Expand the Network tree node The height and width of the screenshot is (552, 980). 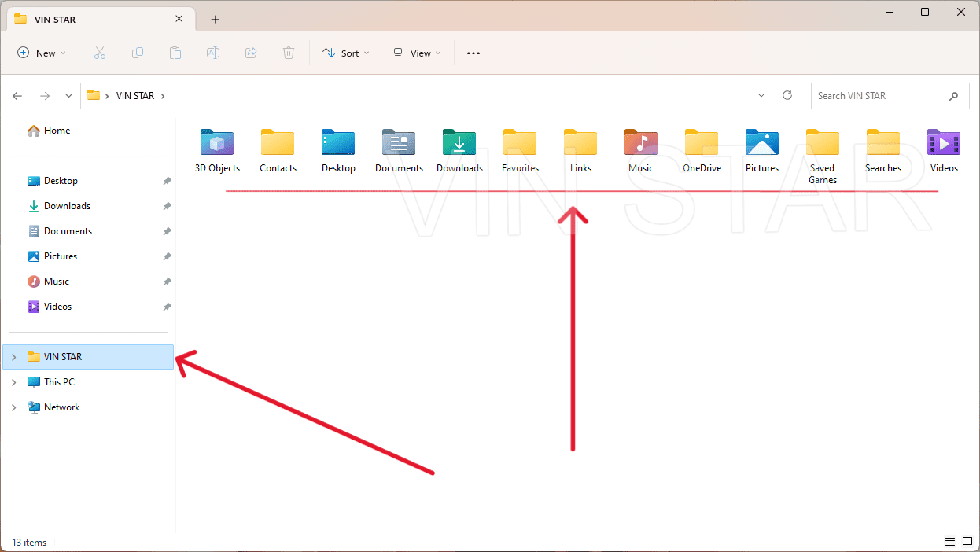13,407
